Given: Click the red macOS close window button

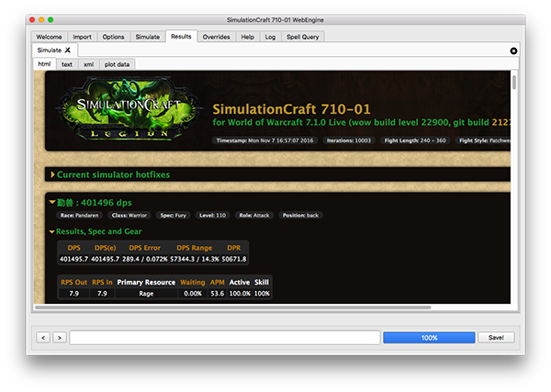Looking at the screenshot, I should [39, 19].
